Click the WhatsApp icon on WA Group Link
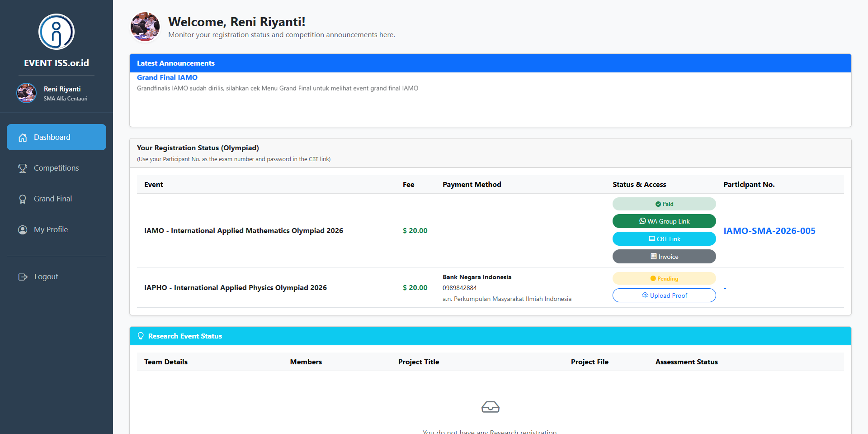868x434 pixels. [642, 221]
